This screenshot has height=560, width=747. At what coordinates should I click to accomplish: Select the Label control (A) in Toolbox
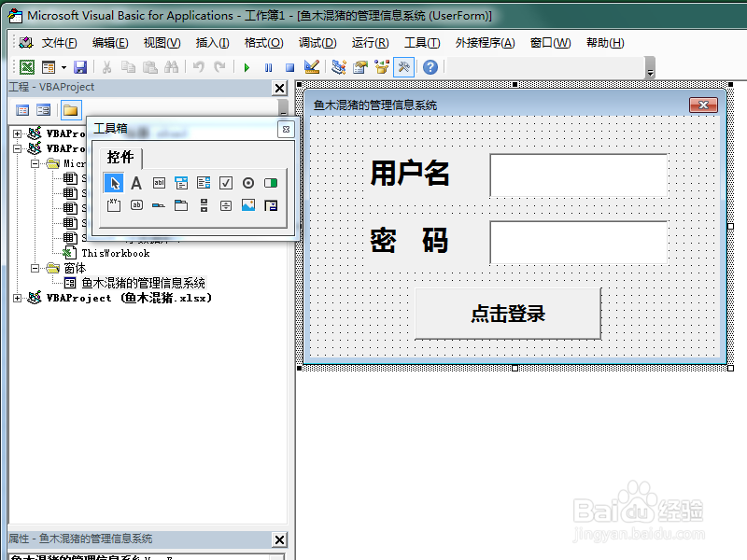pos(136,183)
